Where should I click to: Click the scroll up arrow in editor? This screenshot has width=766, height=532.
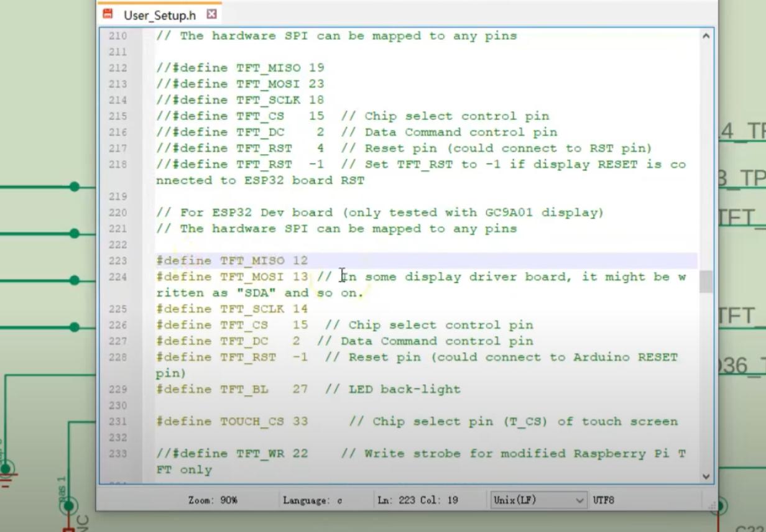[x=706, y=36]
